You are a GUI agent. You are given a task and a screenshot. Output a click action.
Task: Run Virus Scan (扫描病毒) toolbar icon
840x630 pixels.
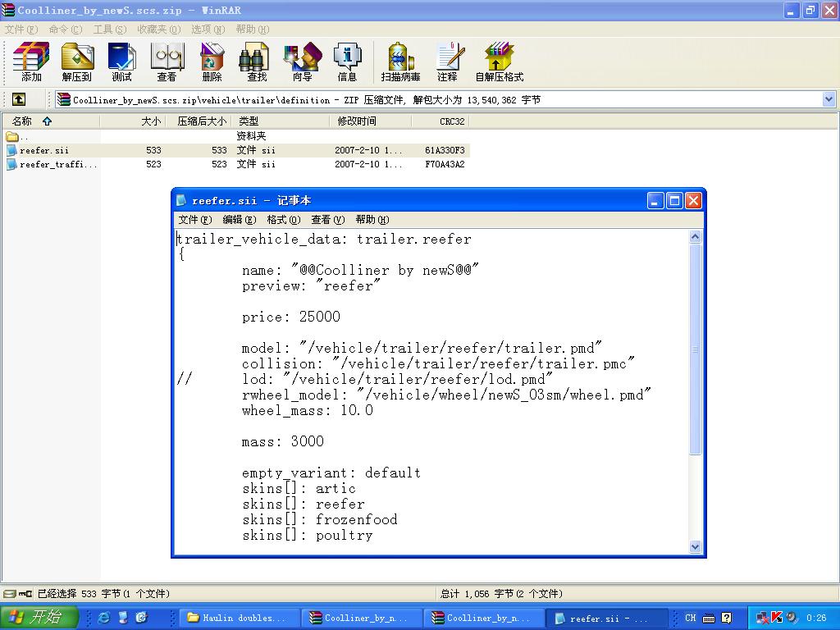(x=400, y=62)
